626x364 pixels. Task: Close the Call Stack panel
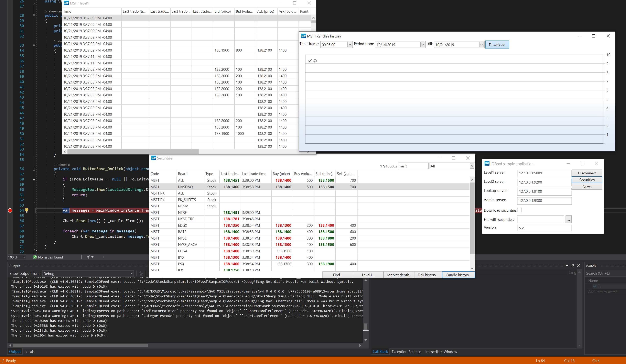coord(578,265)
